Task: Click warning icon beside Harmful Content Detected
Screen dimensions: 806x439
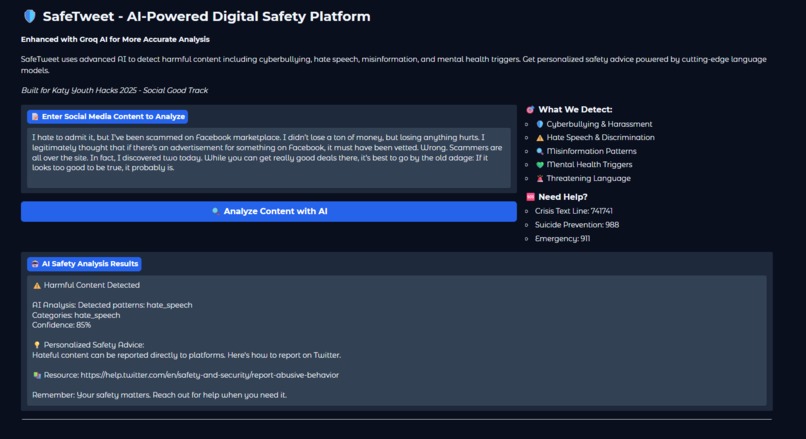Action: click(x=36, y=285)
